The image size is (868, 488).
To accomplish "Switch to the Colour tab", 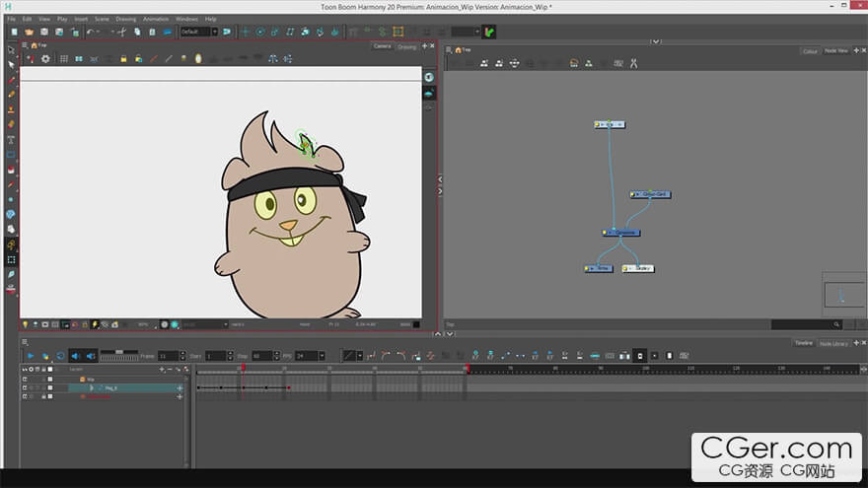I will (810, 51).
